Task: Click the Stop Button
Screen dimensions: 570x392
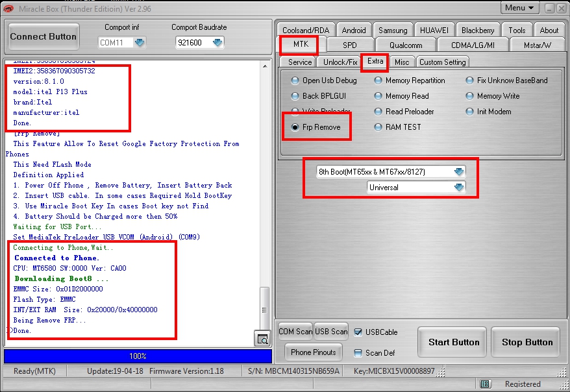Action: [527, 342]
